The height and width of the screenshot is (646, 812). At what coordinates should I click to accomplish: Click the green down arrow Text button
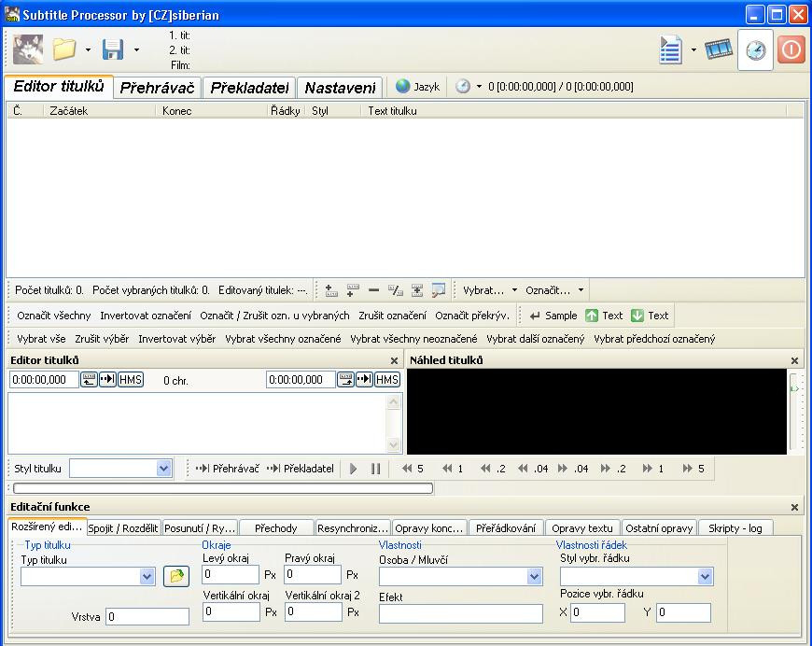point(650,316)
